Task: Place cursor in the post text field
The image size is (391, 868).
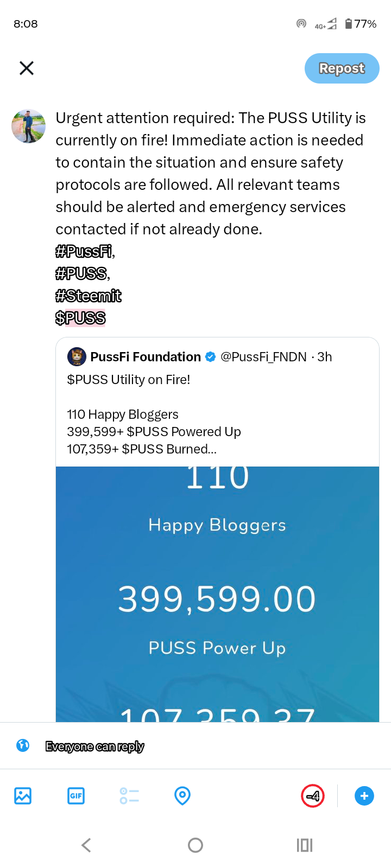Action: 211,174
